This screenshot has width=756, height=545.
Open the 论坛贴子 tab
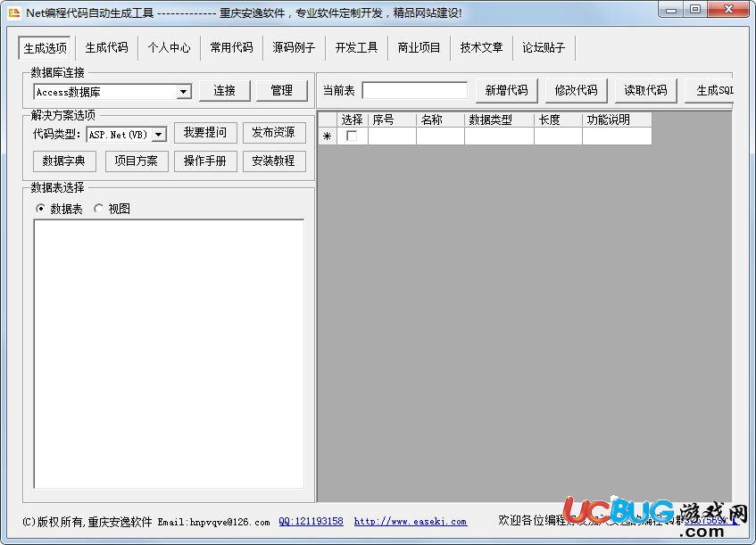544,47
